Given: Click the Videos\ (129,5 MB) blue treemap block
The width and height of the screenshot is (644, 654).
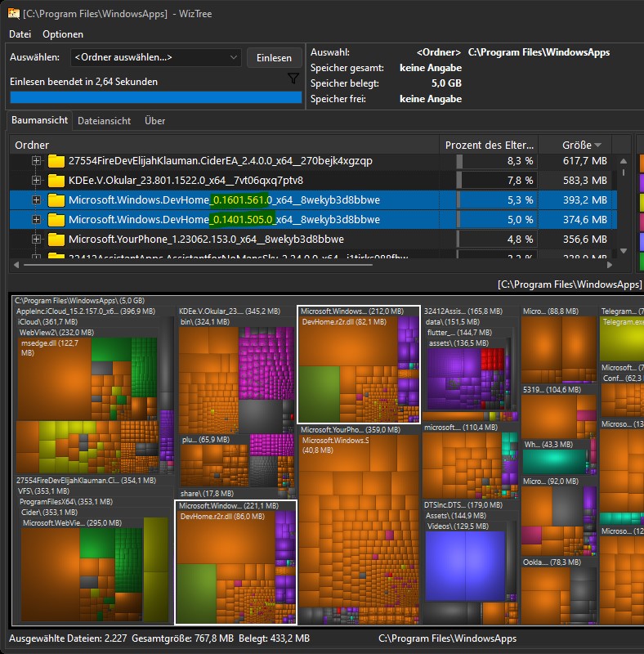Looking at the screenshot, I should coord(465,566).
